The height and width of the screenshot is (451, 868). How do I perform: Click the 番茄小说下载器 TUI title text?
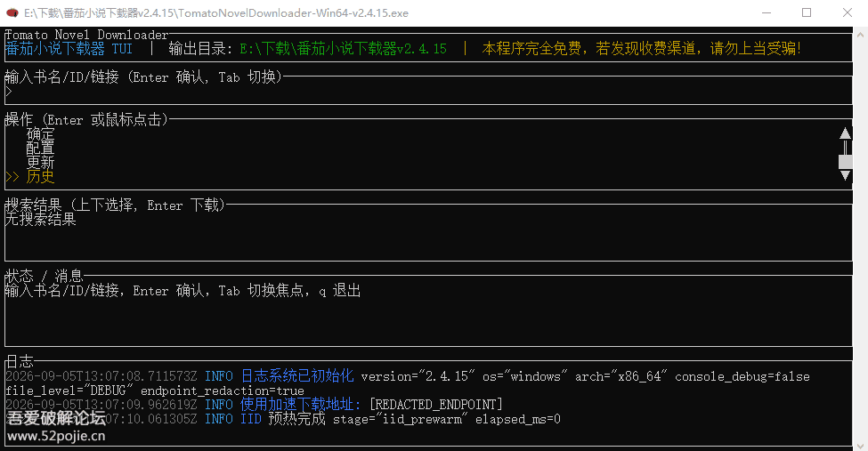[x=69, y=49]
